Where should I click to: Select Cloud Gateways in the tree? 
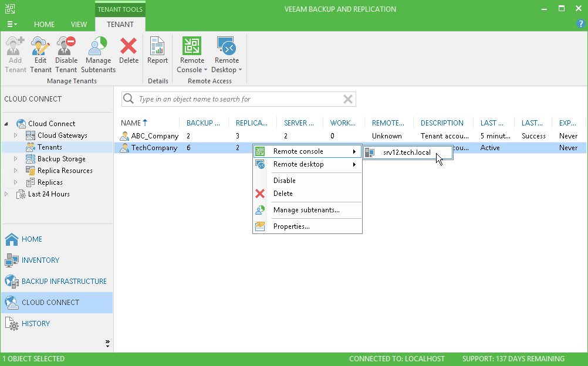click(x=62, y=135)
